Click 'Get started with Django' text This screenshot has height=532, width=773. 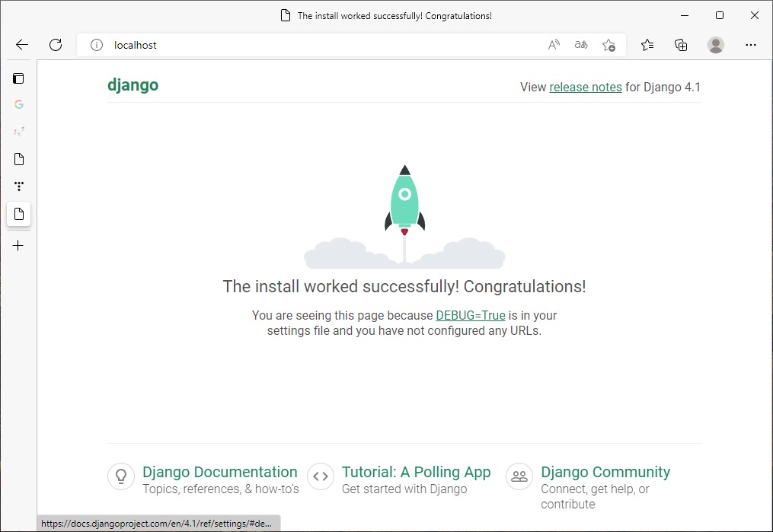coord(404,489)
